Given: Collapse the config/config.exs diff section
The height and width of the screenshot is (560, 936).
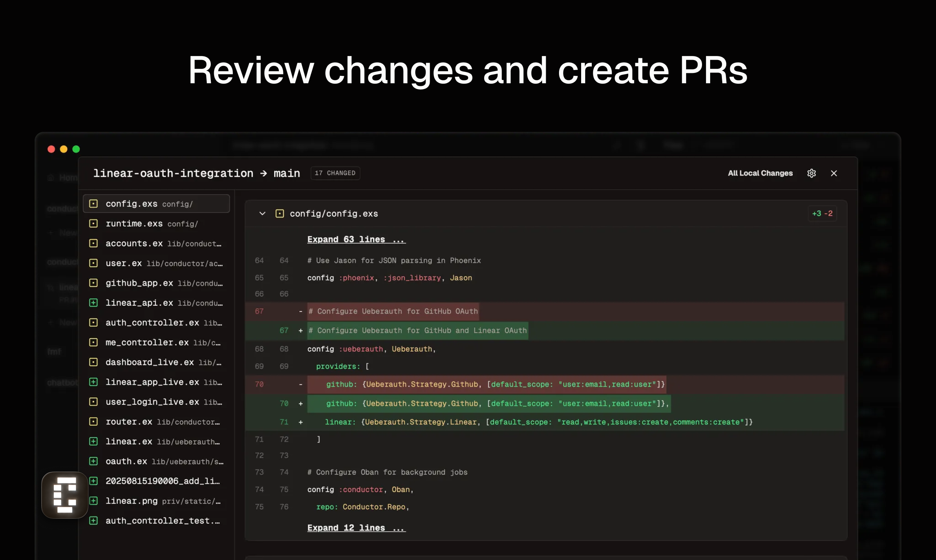Looking at the screenshot, I should tap(262, 214).
